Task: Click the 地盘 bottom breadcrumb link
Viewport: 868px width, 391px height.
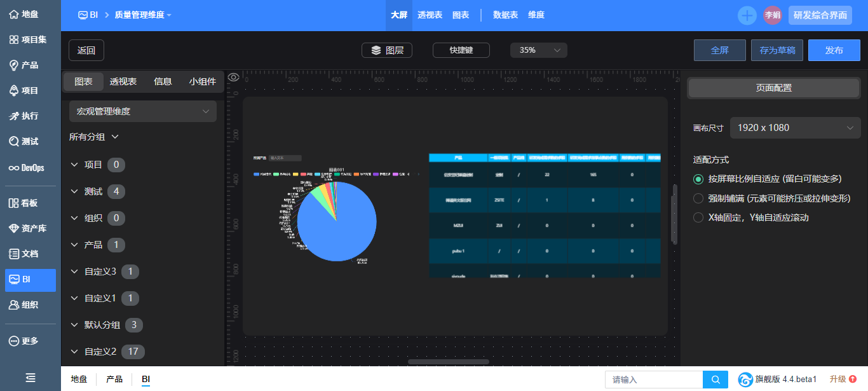Action: (x=79, y=379)
